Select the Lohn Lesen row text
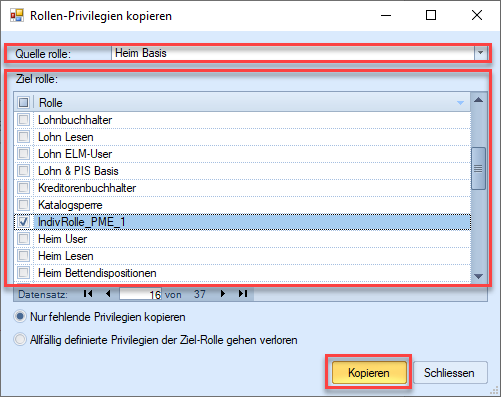The height and width of the screenshot is (397, 501). click(66, 137)
